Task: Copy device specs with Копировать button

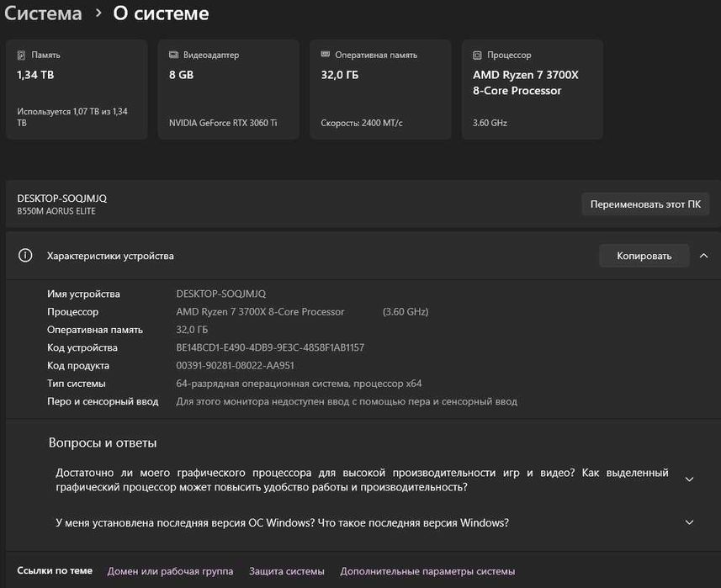Action: coord(644,256)
